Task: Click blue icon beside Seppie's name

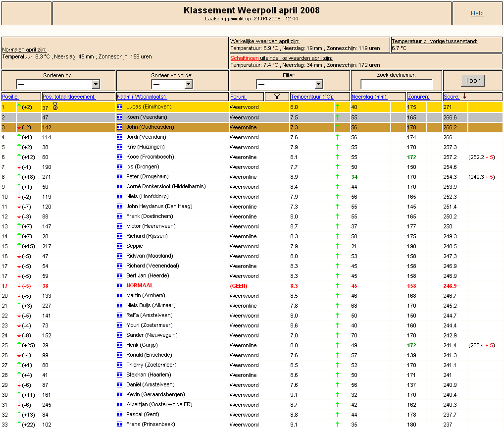Action: point(120,246)
